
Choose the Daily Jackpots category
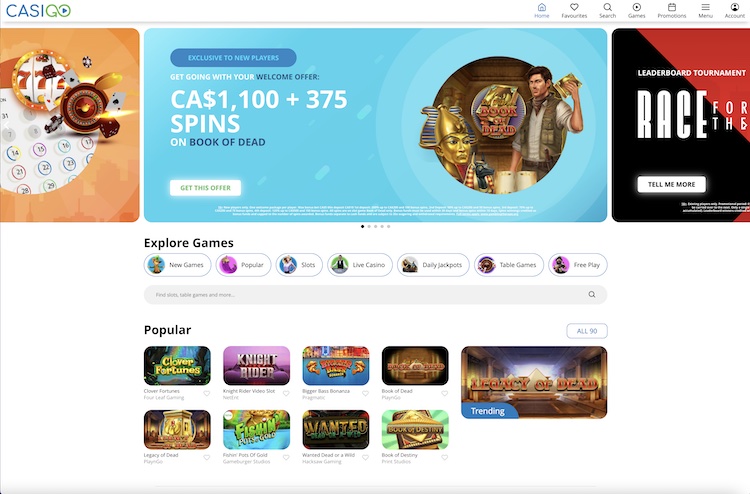[x=433, y=265]
